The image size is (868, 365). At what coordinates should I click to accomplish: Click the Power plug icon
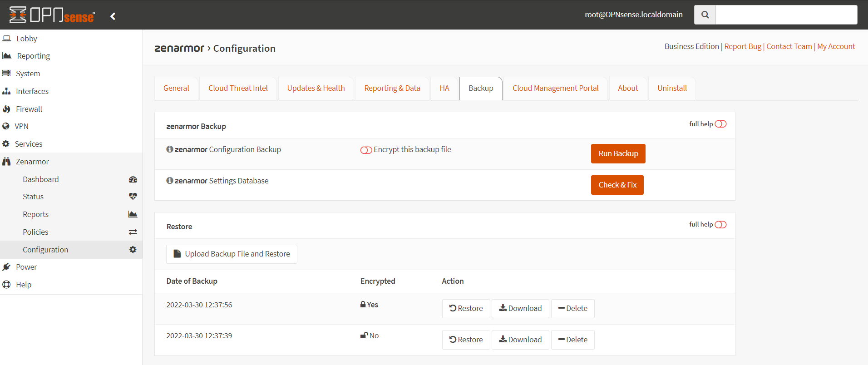coord(6,267)
